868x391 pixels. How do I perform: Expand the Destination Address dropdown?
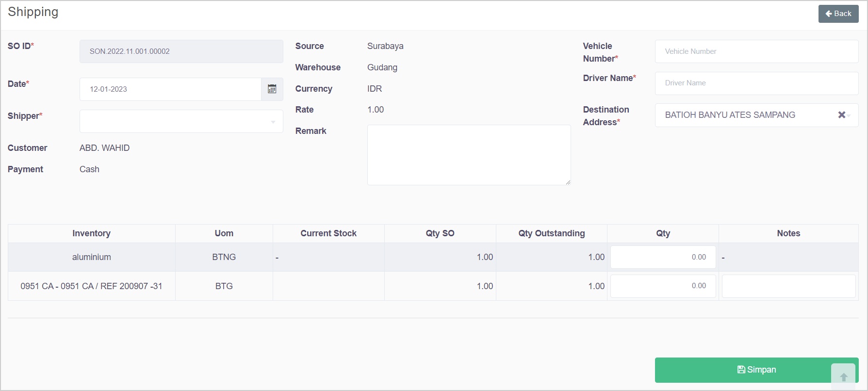849,115
